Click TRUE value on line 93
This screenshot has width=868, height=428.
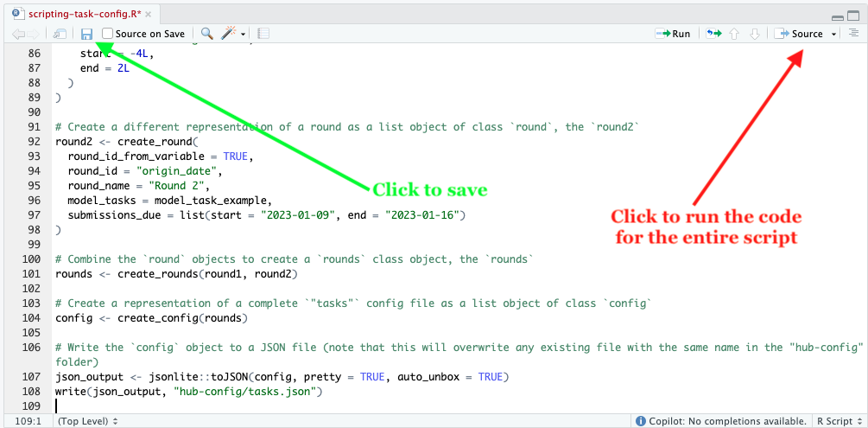click(236, 157)
